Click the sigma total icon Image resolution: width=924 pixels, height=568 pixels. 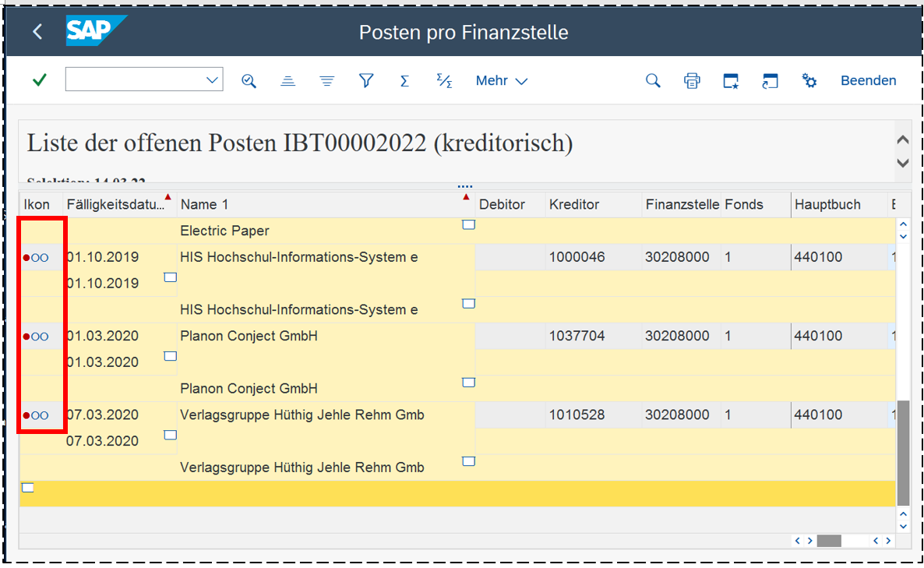pyautogui.click(x=404, y=81)
